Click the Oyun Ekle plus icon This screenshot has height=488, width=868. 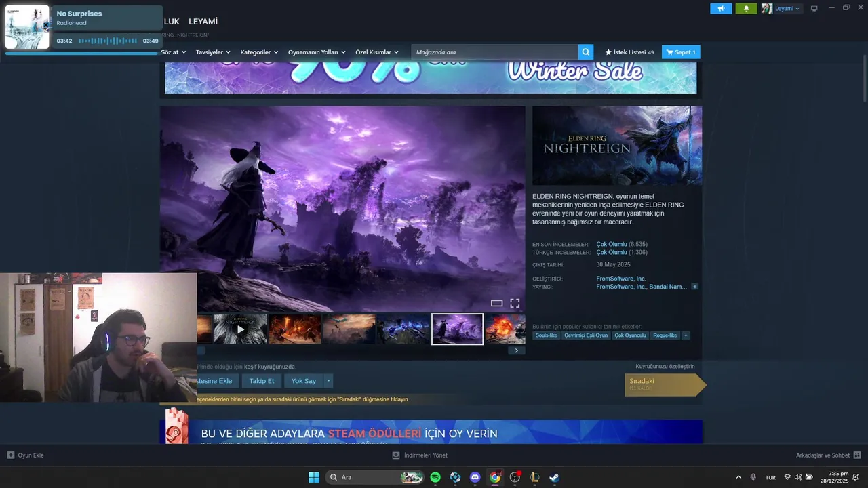11,455
